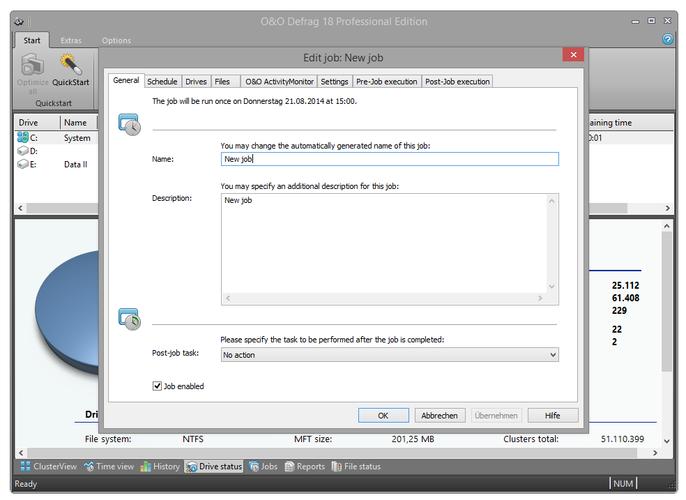
Task: Select the C: drive icon
Action: coord(23,137)
